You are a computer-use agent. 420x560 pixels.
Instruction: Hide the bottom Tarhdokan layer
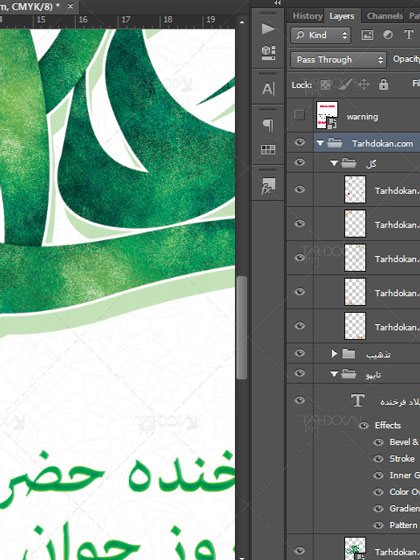pos(300,550)
